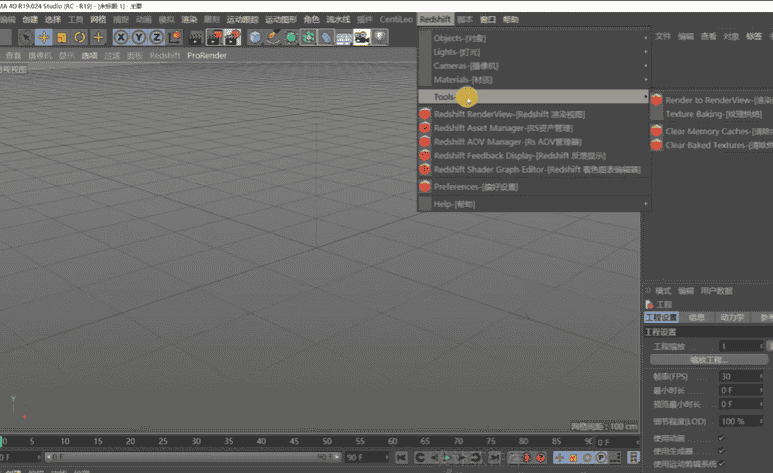Toggle the third checkbox under LOD
The height and width of the screenshot is (473, 773).
click(722, 463)
